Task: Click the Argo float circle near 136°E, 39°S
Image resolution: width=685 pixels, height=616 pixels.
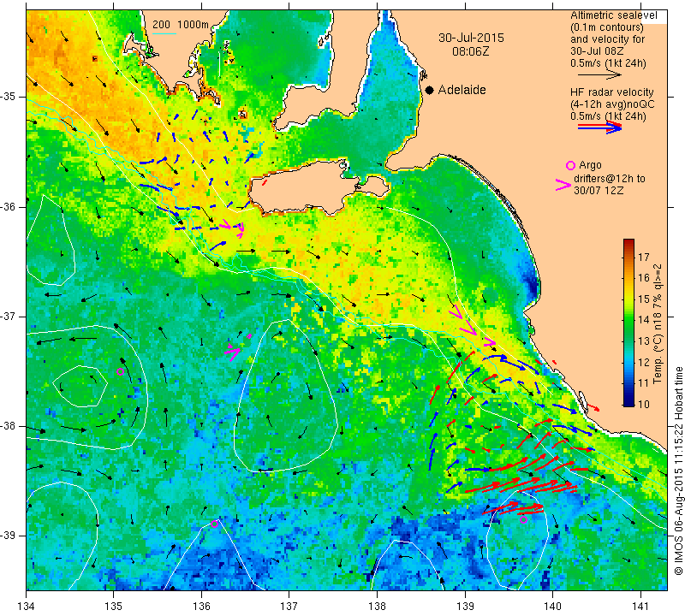Action: 214,524
